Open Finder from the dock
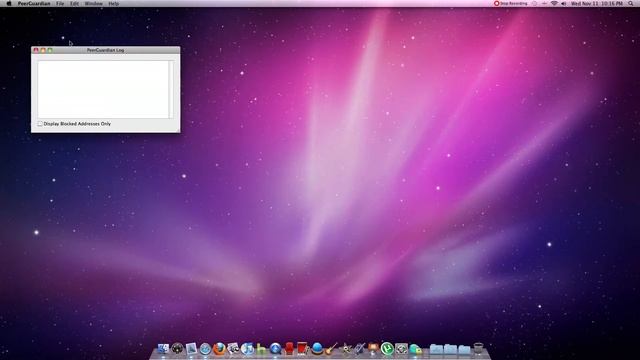Viewport: 640px width, 360px height. (x=163, y=349)
